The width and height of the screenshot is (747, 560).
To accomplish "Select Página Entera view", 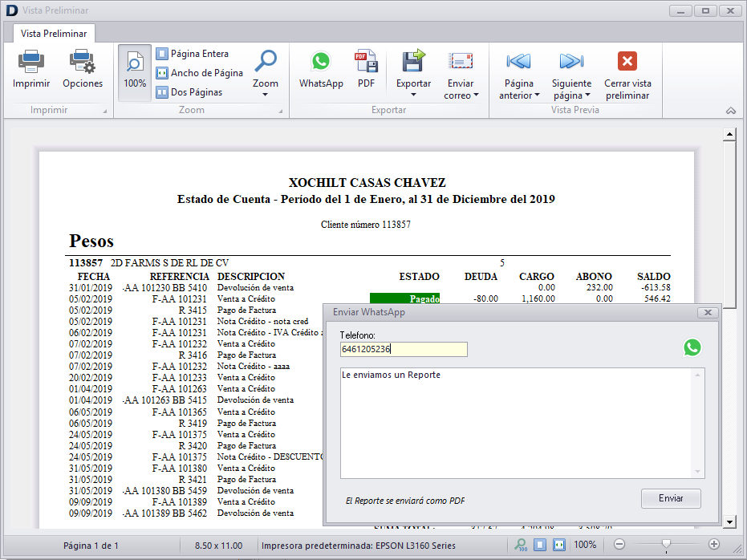I will (x=192, y=54).
